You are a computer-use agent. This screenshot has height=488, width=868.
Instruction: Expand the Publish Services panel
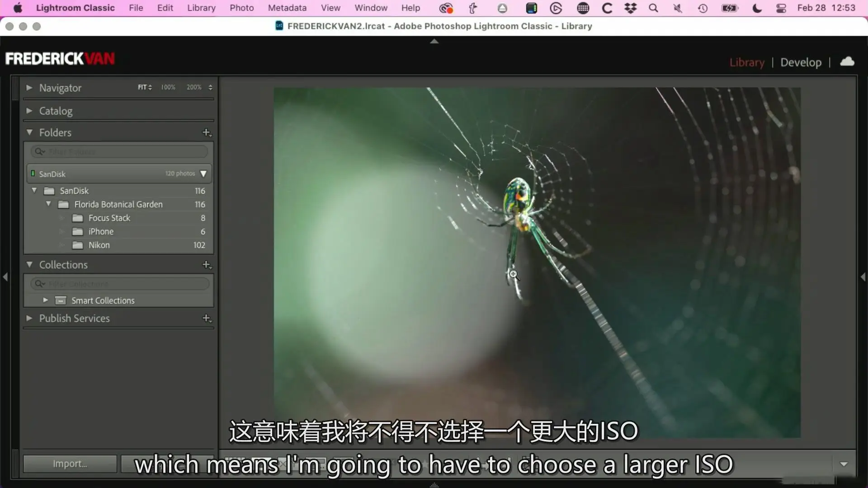pos(29,318)
